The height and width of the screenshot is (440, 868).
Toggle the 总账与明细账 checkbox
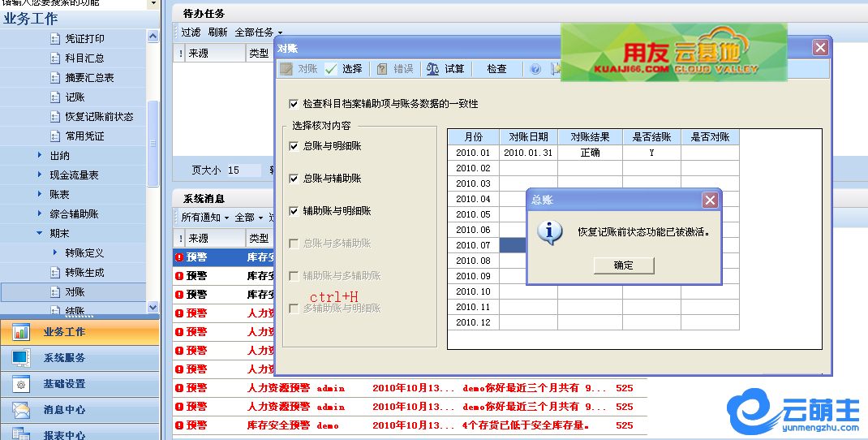[294, 146]
